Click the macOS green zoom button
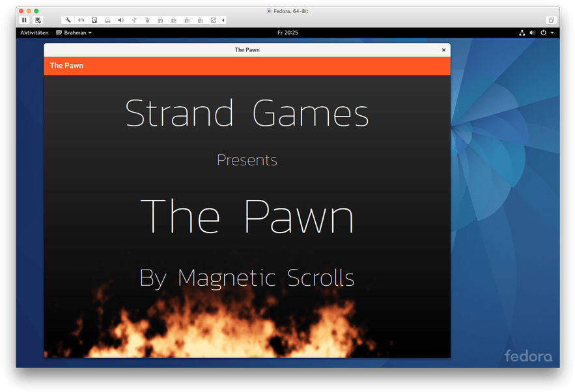The height and width of the screenshot is (392, 575). pos(36,11)
